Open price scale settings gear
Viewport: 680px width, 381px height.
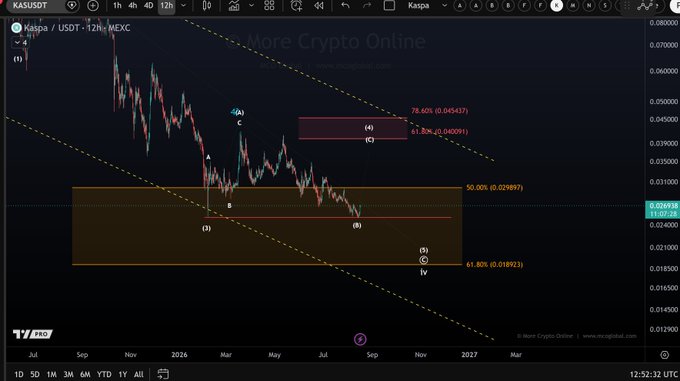[x=664, y=355]
